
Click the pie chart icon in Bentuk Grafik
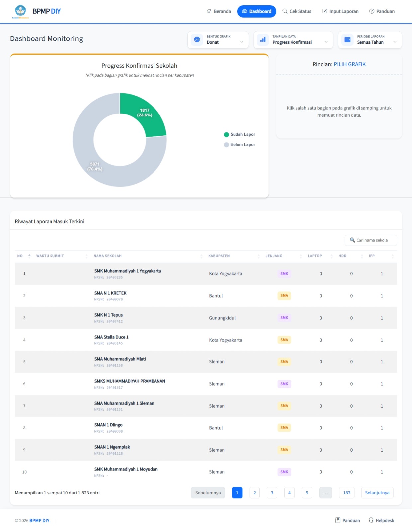coord(197,39)
